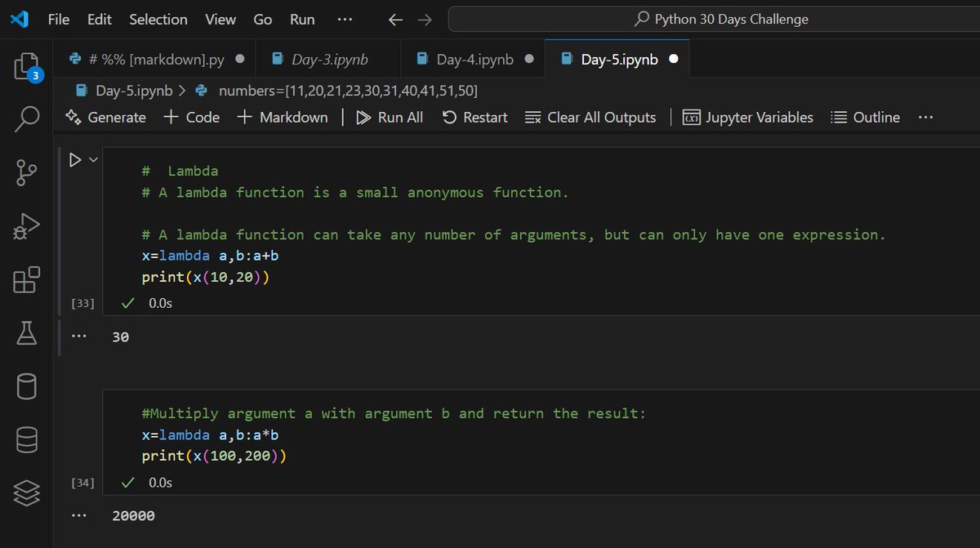
Task: Click the output value 20000
Action: 133,516
